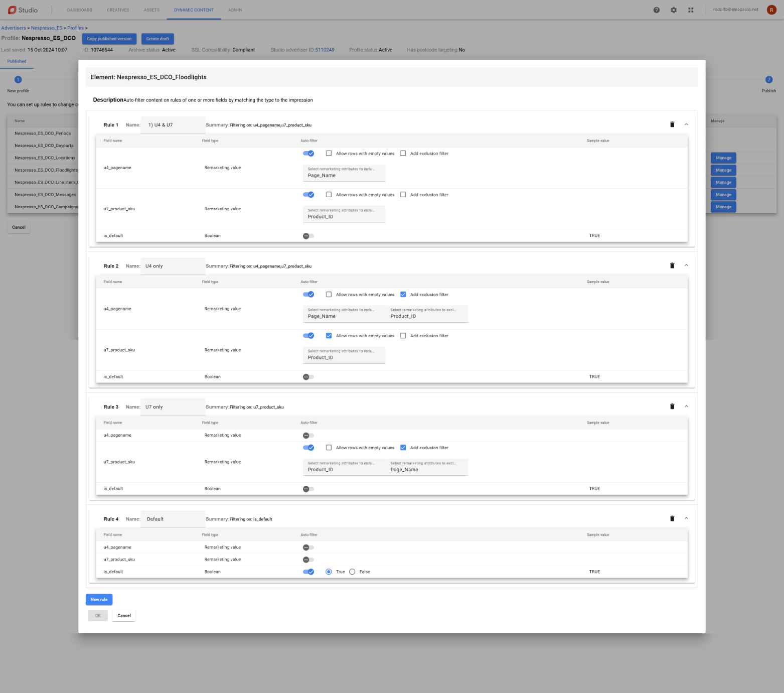Open Page_Name include dropdown in Rule 2
This screenshot has height=693, width=784.
click(x=344, y=314)
